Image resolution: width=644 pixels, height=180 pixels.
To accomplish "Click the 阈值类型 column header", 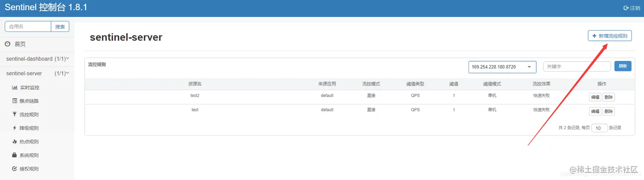I will pyautogui.click(x=415, y=84).
